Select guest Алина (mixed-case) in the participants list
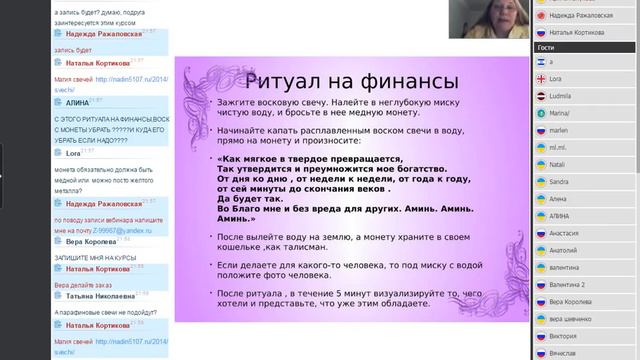This screenshot has height=360, width=640. (x=584, y=199)
